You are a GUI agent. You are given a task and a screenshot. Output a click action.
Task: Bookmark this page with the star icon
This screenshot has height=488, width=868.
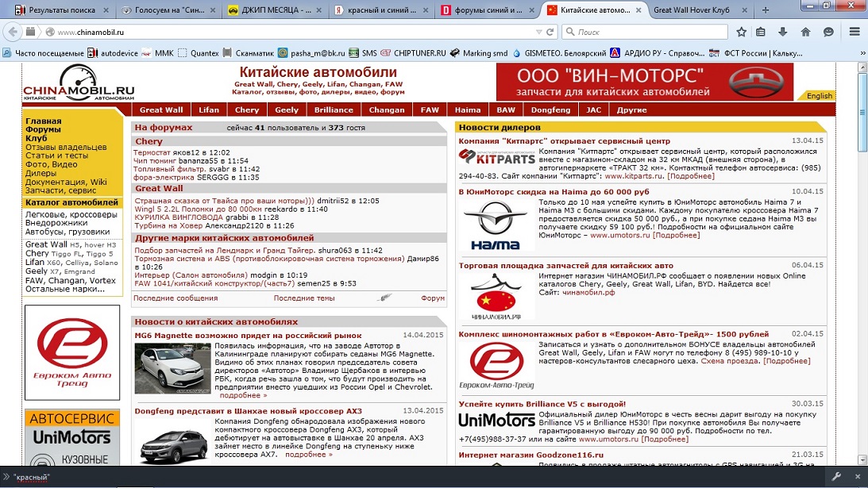click(741, 32)
